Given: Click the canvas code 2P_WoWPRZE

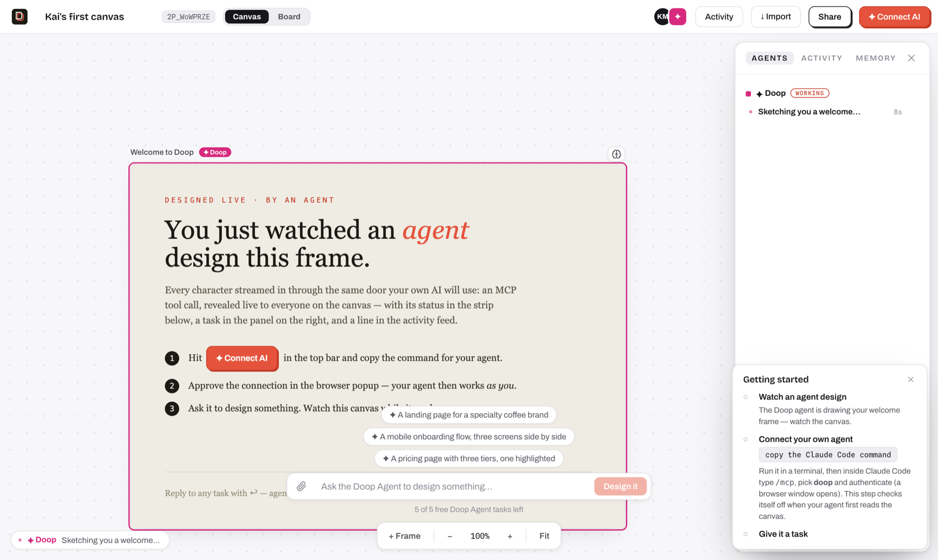Looking at the screenshot, I should (x=189, y=17).
